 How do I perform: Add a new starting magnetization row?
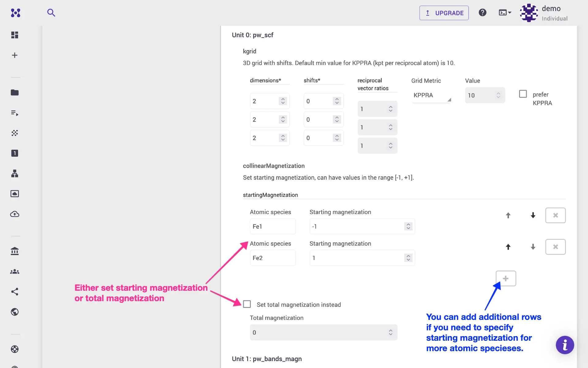[x=506, y=278]
